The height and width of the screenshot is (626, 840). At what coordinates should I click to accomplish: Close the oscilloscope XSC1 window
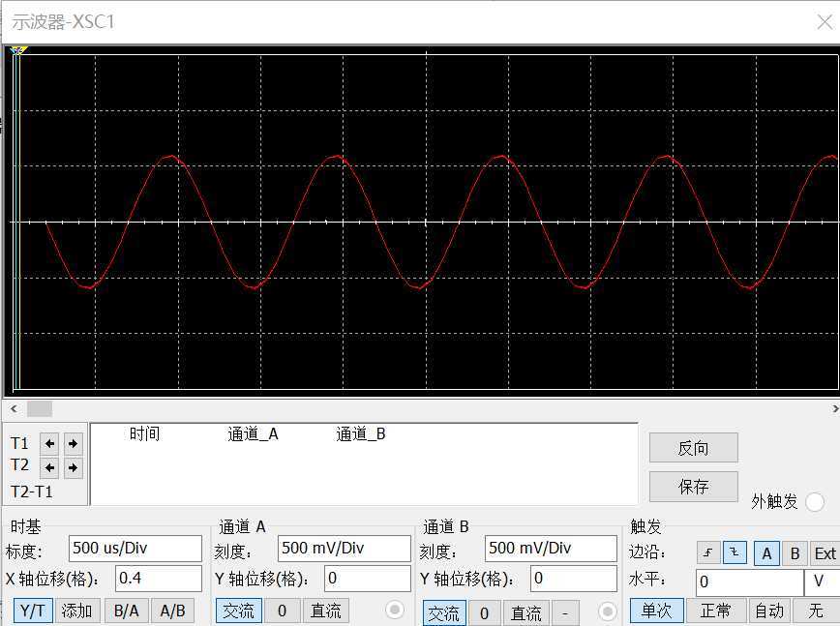[x=825, y=22]
